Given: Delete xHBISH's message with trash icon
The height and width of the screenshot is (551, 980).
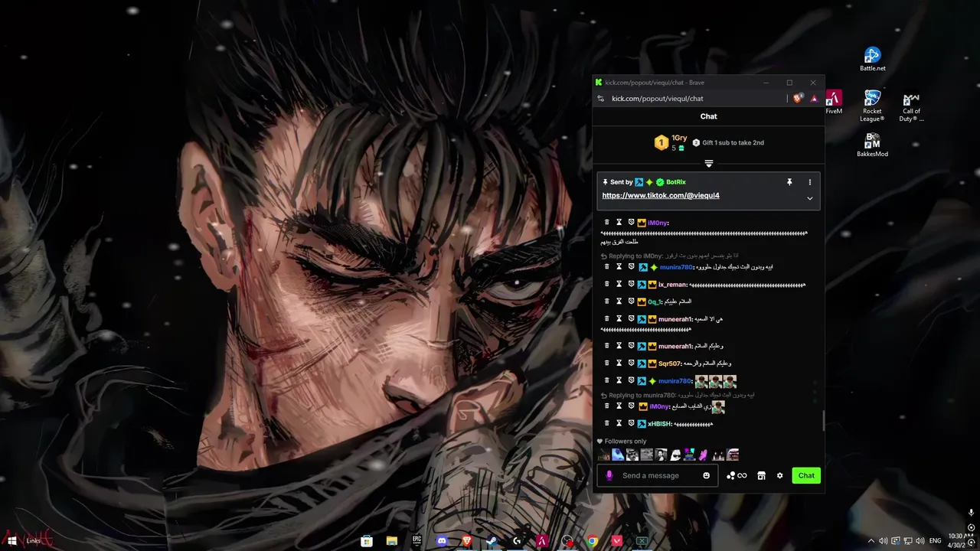Looking at the screenshot, I should [607, 423].
